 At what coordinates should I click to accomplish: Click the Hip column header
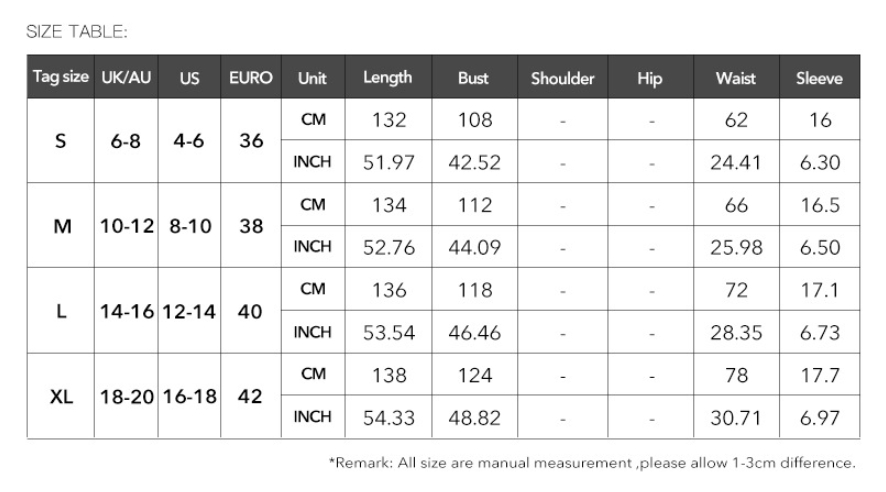[650, 77]
